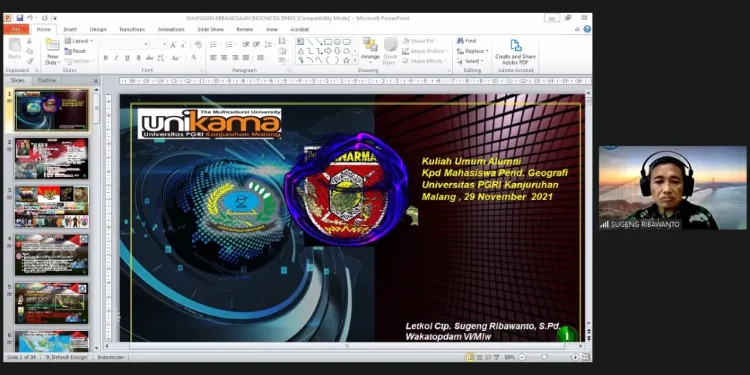Switch to the Animations tab
The height and width of the screenshot is (375, 750).
[171, 29]
